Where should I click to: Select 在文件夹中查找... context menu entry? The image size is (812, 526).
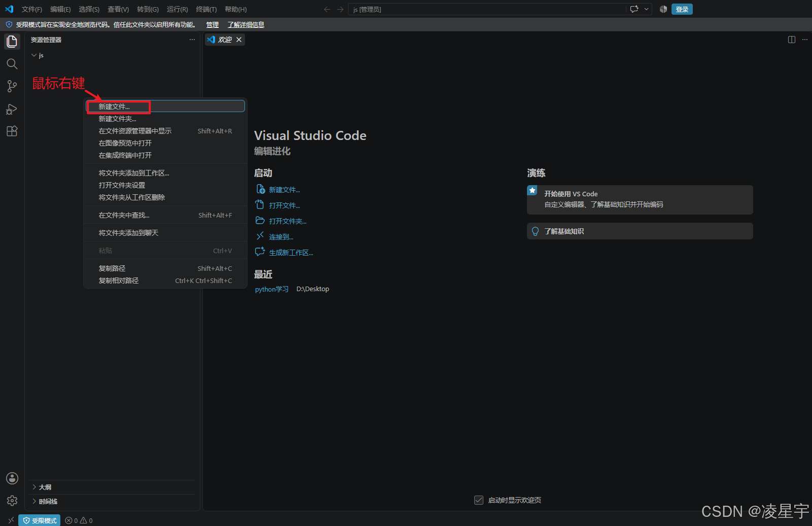(165, 215)
